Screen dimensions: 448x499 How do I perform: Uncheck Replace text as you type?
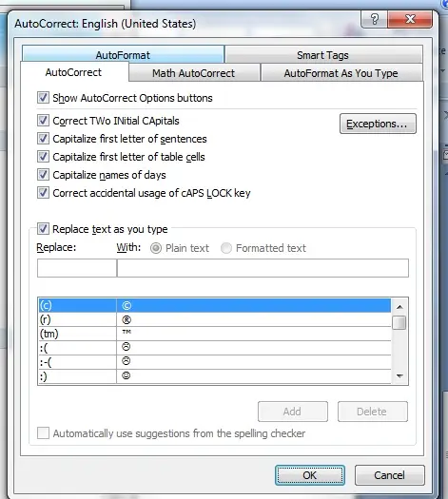[x=44, y=229]
